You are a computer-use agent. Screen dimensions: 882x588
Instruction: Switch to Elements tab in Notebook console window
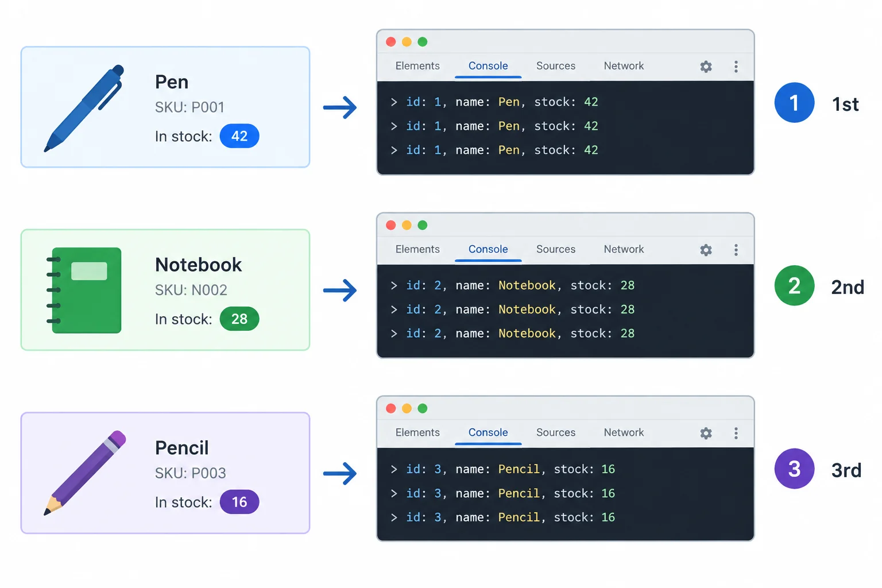(417, 249)
